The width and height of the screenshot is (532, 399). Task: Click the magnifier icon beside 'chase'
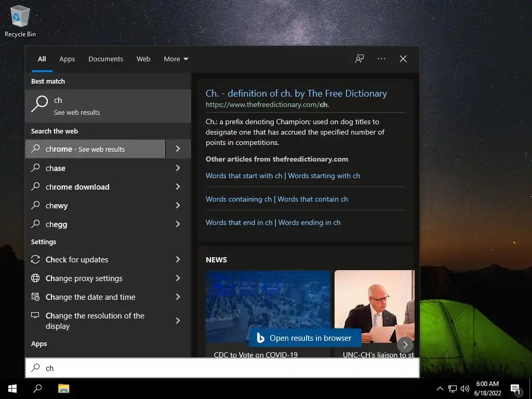(36, 168)
